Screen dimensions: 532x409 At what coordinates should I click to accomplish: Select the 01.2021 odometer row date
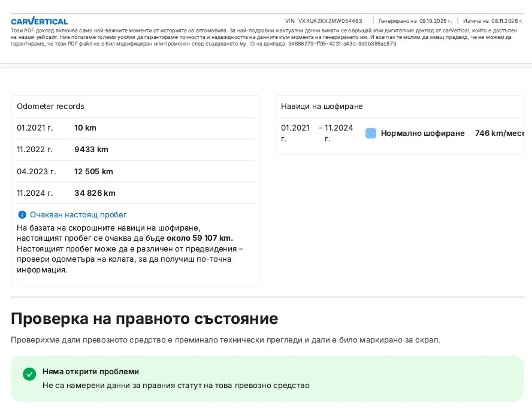click(x=35, y=128)
